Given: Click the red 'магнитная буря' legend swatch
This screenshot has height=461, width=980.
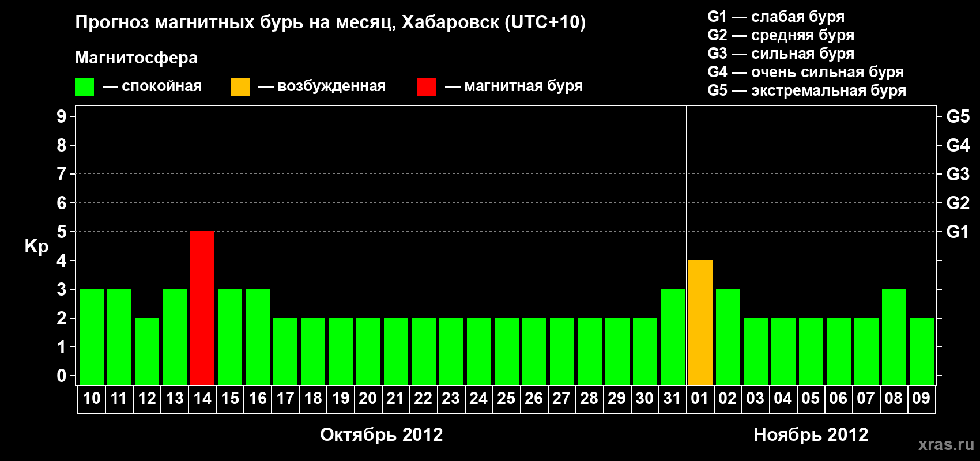Looking at the screenshot, I should [x=427, y=87].
